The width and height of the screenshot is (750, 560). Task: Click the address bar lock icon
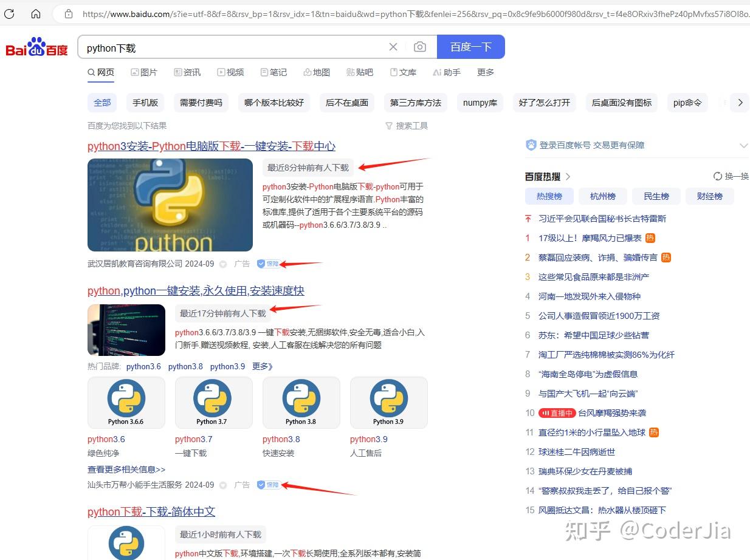pos(69,13)
